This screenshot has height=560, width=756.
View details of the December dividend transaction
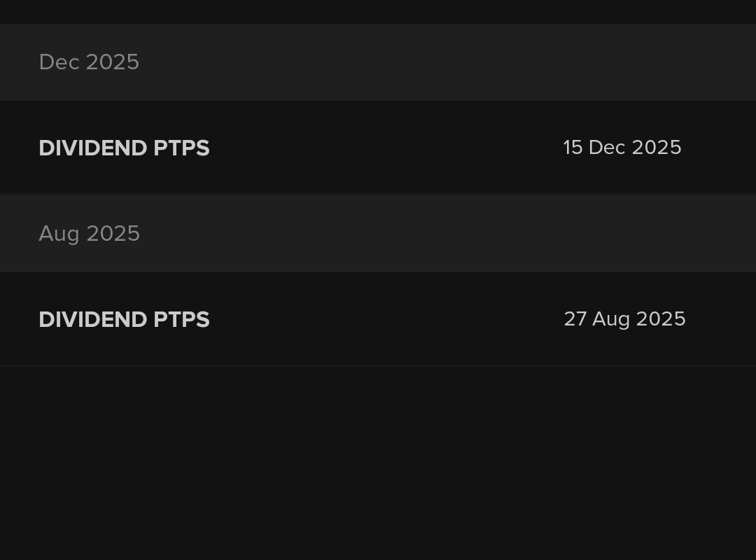tap(378, 148)
